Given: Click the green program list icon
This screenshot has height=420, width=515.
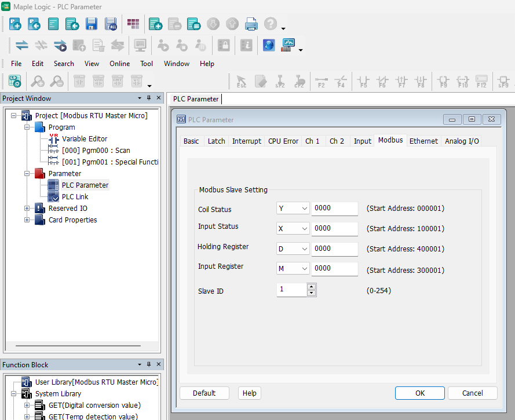Looking at the screenshot, I should pyautogui.click(x=194, y=24).
